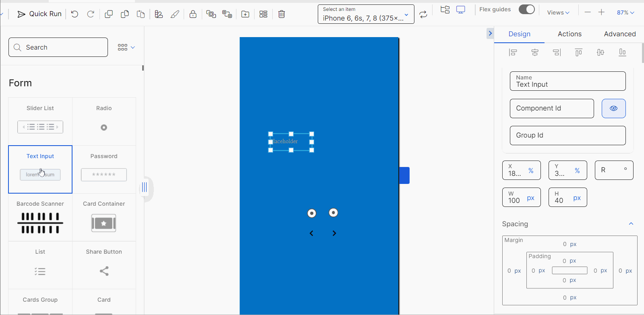
Task: Switch to the Actions tab
Action: pos(569,34)
